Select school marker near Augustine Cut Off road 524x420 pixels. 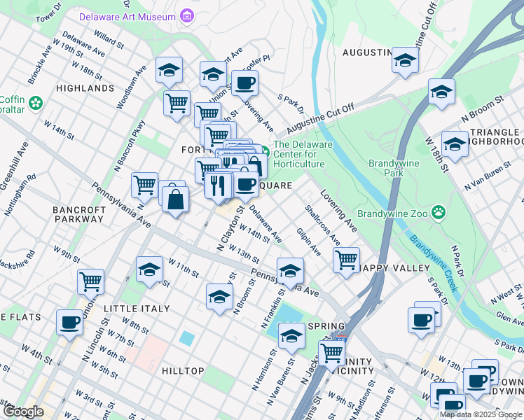click(441, 92)
